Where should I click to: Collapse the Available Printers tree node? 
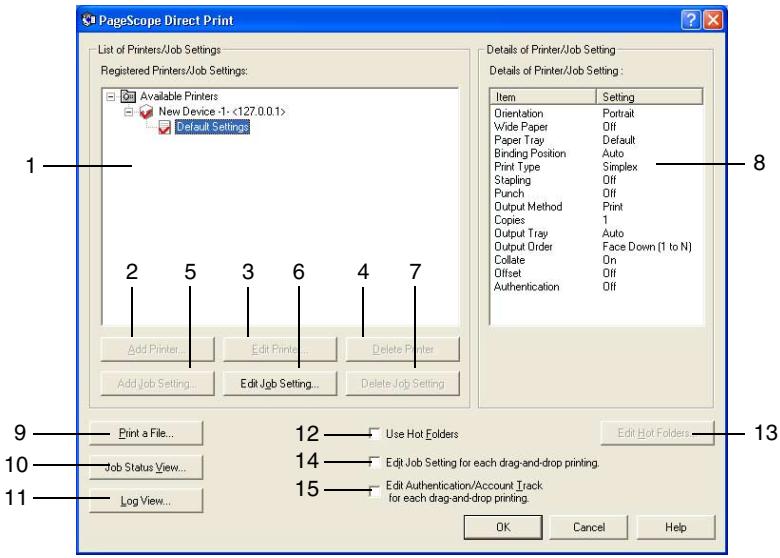pos(111,96)
